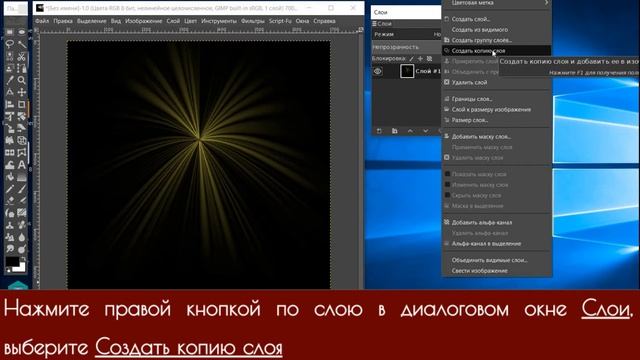Open the Фильтры menu
This screenshot has height=360, width=640.
[253, 21]
